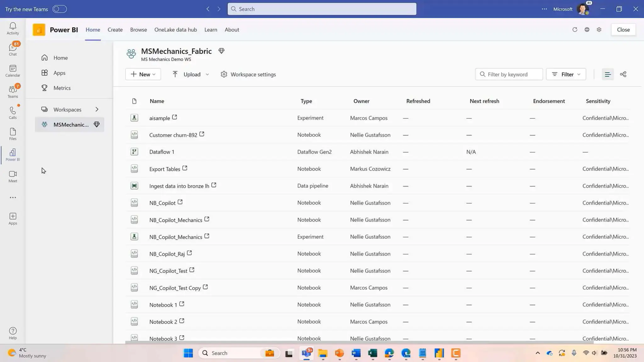The image size is (644, 362).
Task: Expand the New item dropdown
Action: coord(143,74)
